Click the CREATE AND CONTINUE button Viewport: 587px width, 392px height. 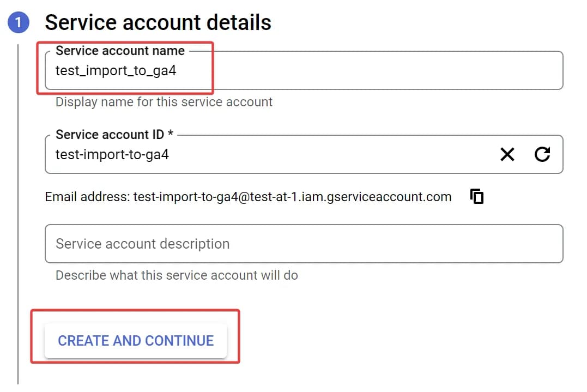coord(136,341)
